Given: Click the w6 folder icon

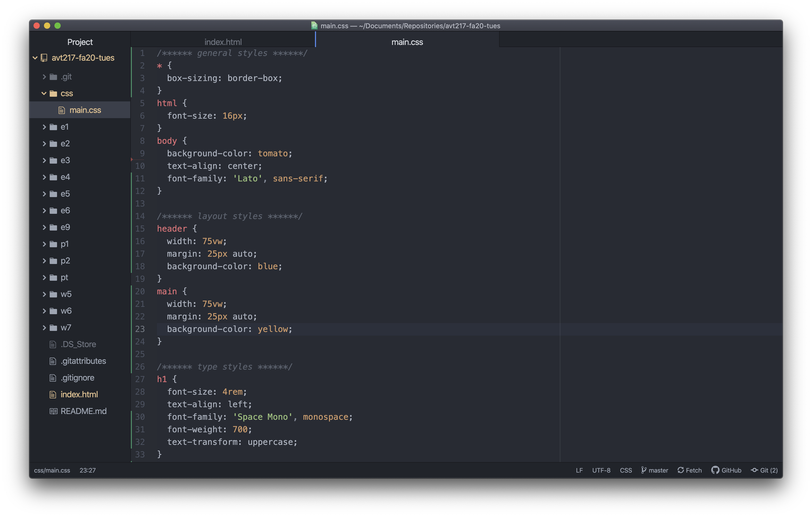Looking at the screenshot, I should pyautogui.click(x=53, y=311).
